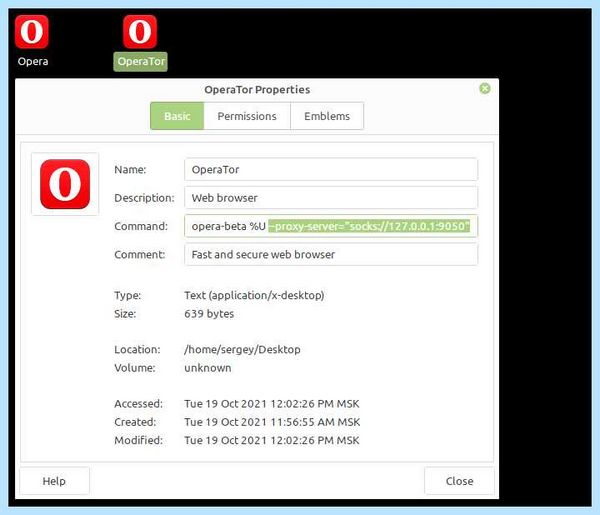Click the Comment input field
Screen dimensions: 600x515
click(331, 254)
